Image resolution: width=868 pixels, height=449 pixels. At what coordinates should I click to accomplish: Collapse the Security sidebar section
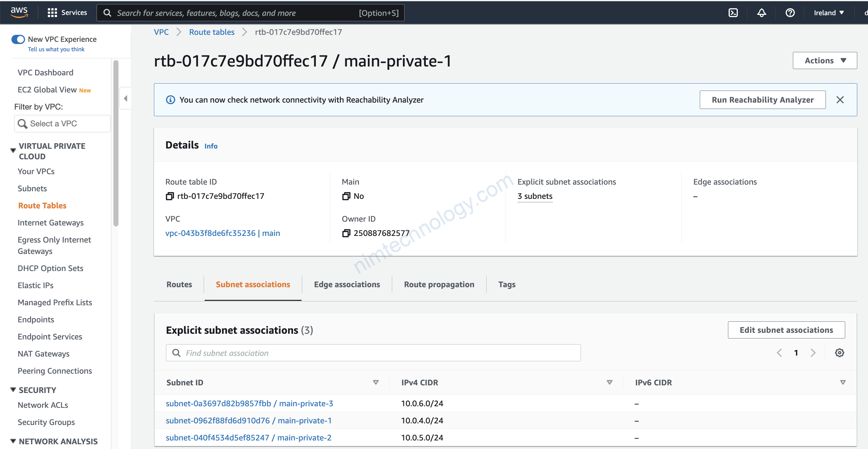(x=13, y=390)
